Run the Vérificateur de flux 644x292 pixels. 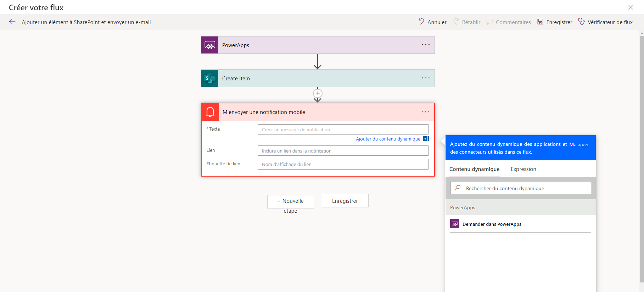pyautogui.click(x=605, y=22)
